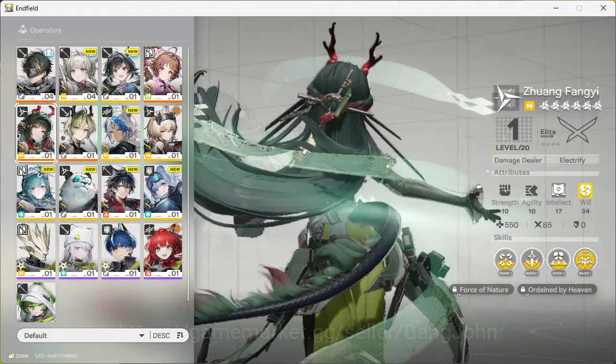Open the crossed-blades skill icon
616x364 pixels.
505,259
